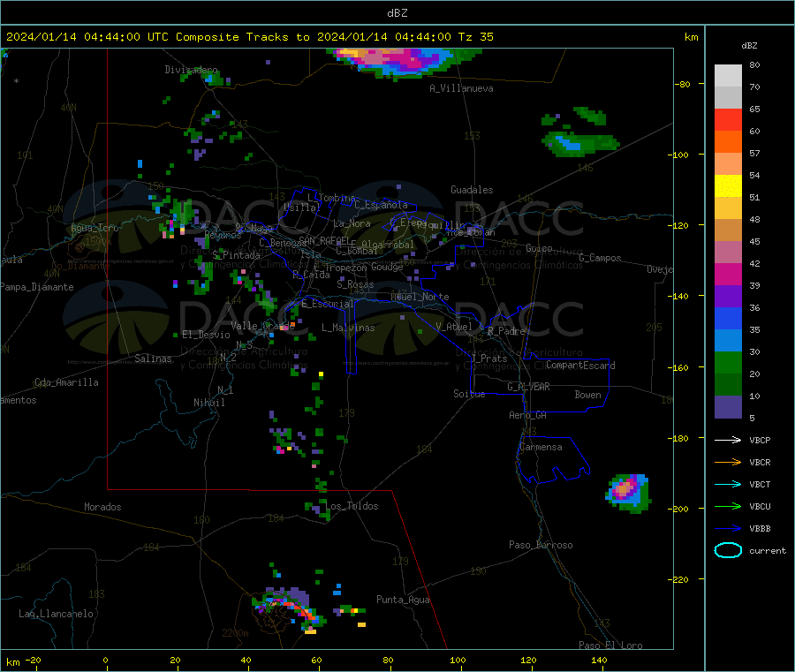This screenshot has width=795, height=672.
Task: Click the CompantEscard location label
Action: tap(580, 365)
